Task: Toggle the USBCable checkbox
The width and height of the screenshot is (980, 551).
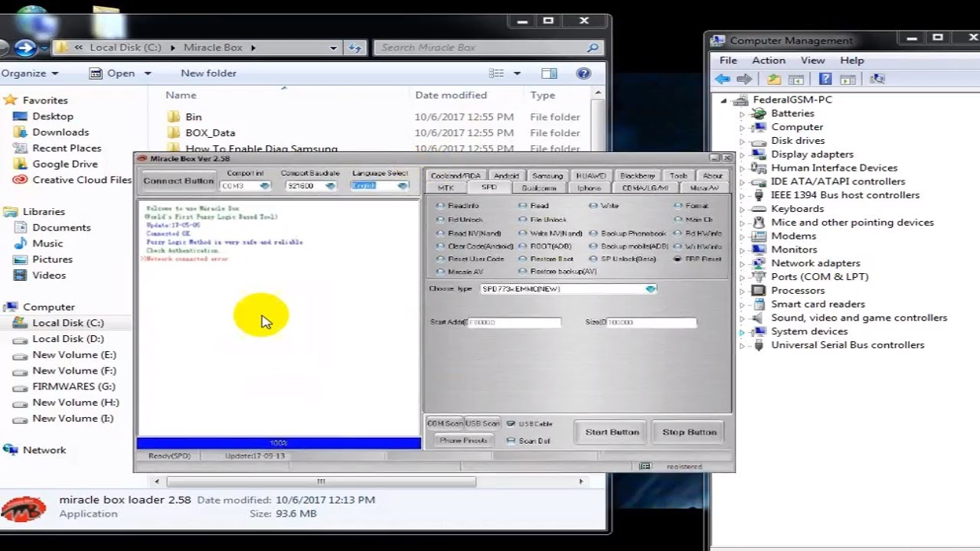Action: (x=511, y=424)
